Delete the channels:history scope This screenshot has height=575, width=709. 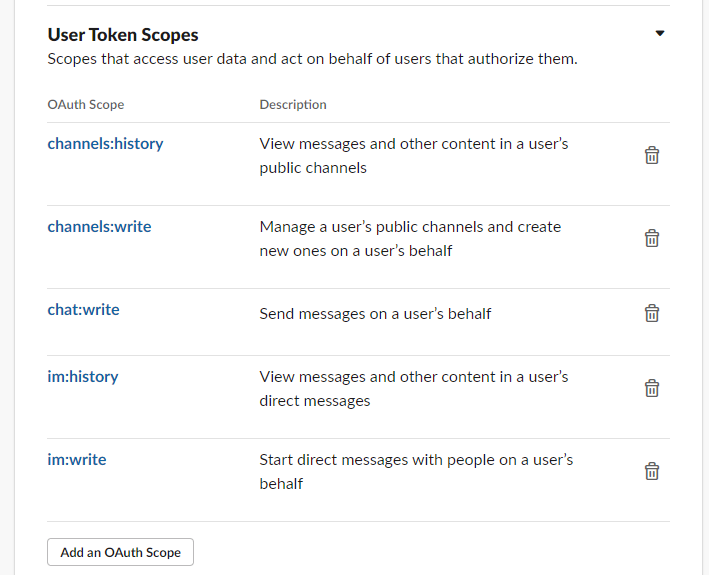[x=651, y=155]
